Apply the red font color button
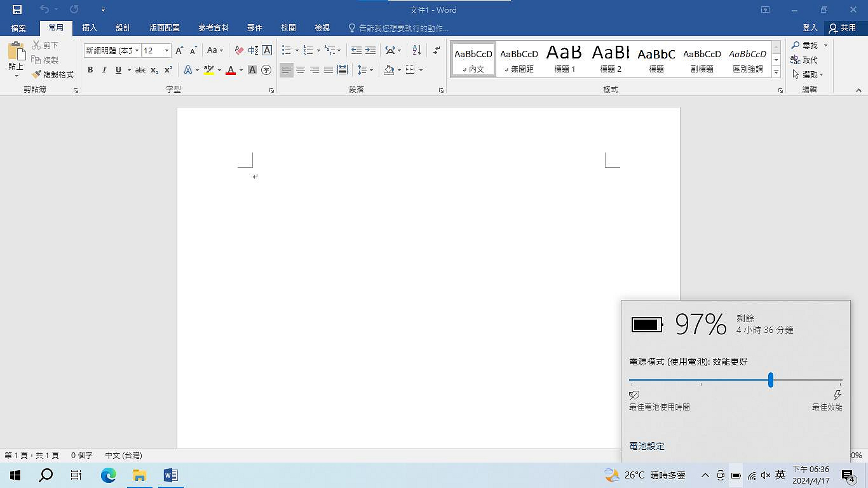The height and width of the screenshot is (488, 868). tap(231, 70)
